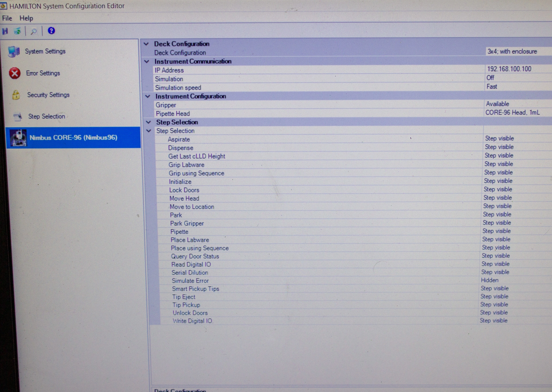Select the Read Digital IO row
552x392 pixels.
191,264
